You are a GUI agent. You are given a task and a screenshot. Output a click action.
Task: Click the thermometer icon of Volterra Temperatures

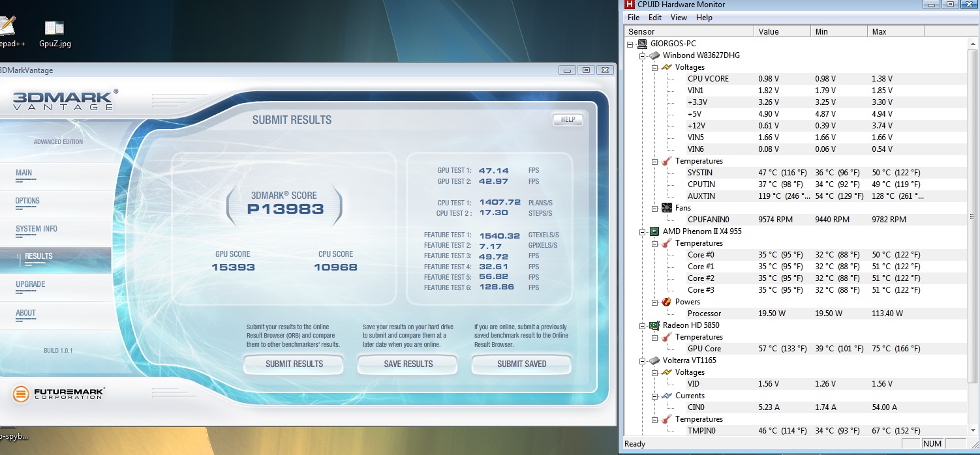[x=667, y=419]
